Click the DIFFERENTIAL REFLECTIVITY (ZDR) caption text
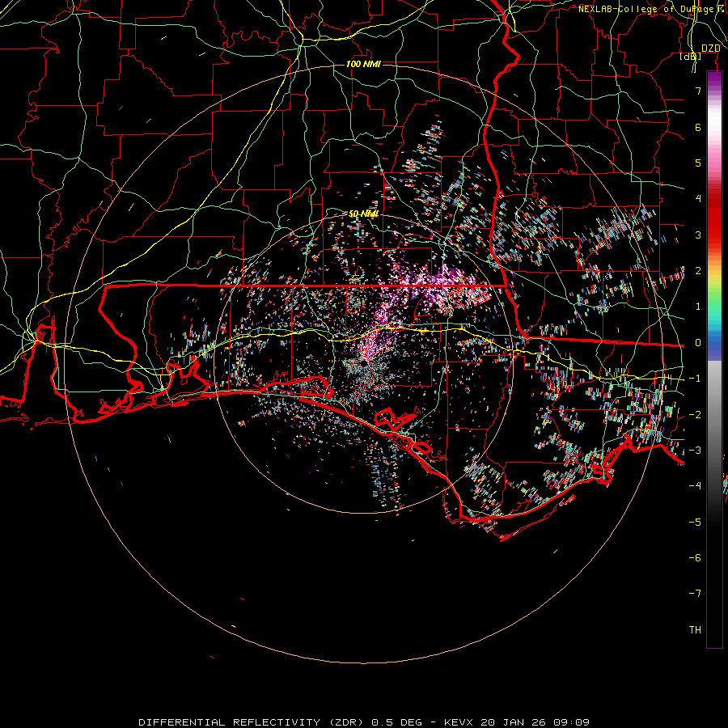Viewport: 728px width, 728px height. (x=253, y=722)
